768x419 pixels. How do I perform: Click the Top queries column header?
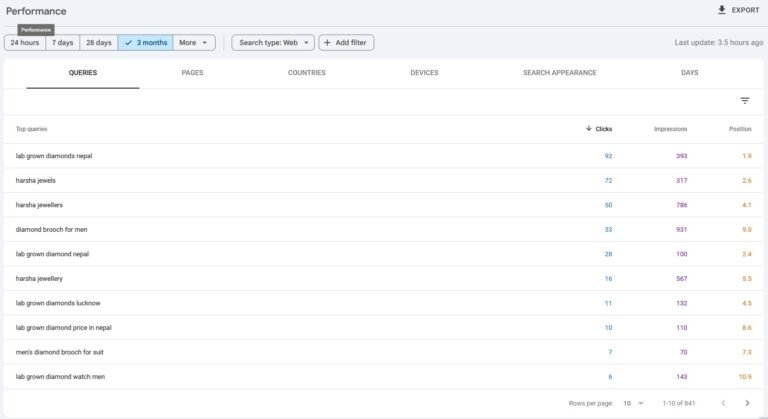pos(31,129)
